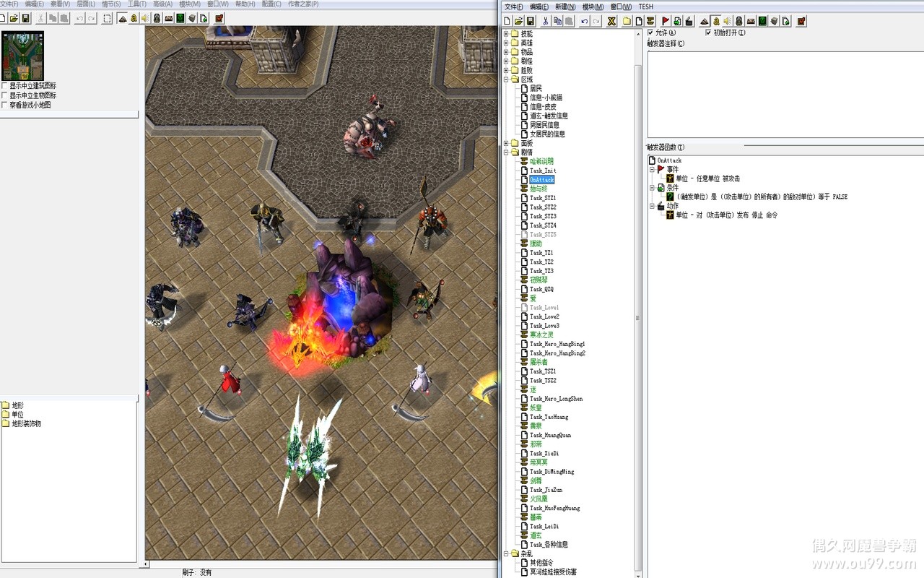Enable 显示中立建筑图标 checkbox
924x578 pixels.
[x=5, y=86]
